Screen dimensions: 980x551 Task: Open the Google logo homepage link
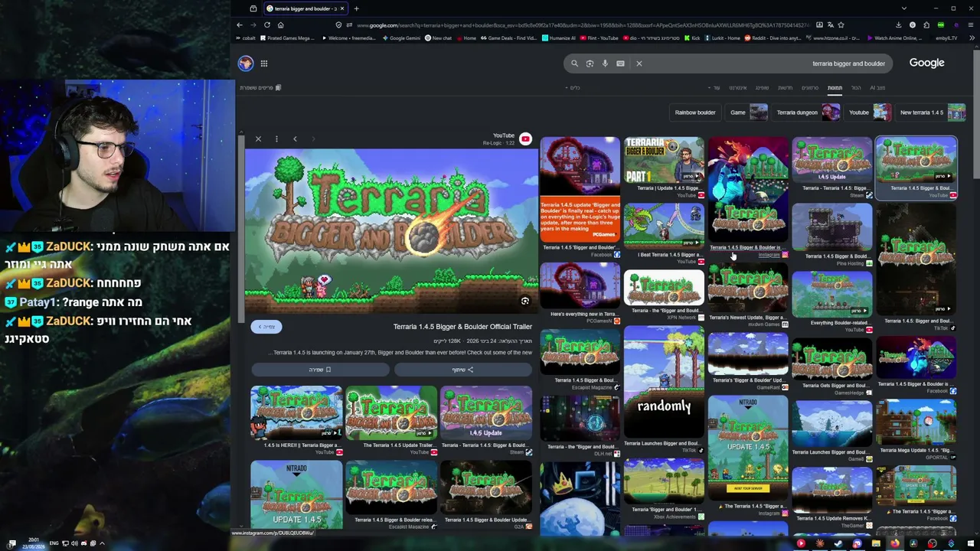point(926,63)
